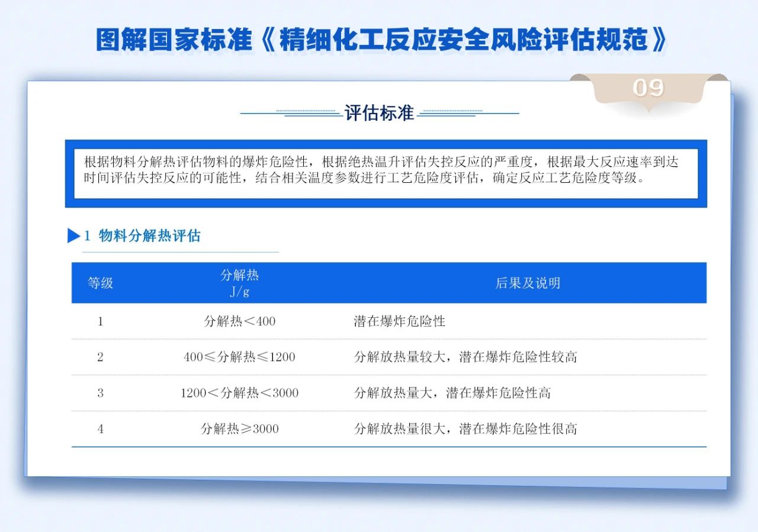Select the 分解热≥3000 table cell
This screenshot has width=758, height=532.
coord(239,429)
